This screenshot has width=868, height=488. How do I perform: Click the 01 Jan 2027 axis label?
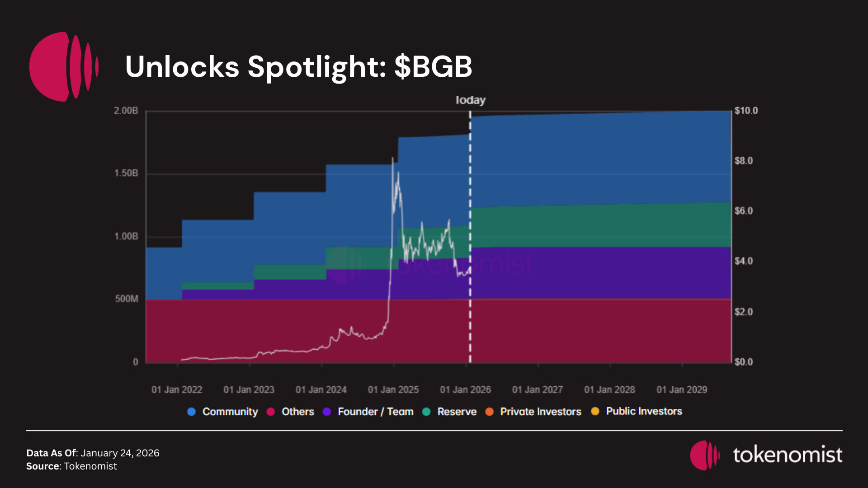pyautogui.click(x=537, y=389)
